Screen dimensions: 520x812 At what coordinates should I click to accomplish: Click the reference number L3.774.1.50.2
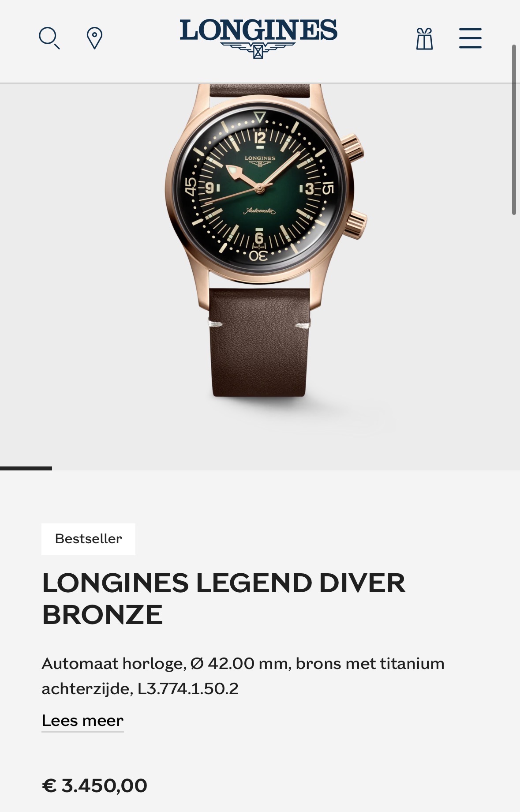point(188,688)
